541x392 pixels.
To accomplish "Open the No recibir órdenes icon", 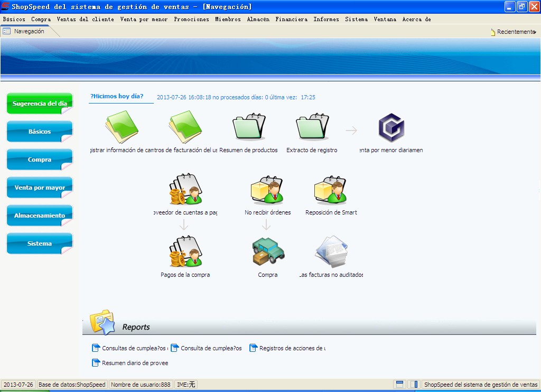I will (267, 190).
